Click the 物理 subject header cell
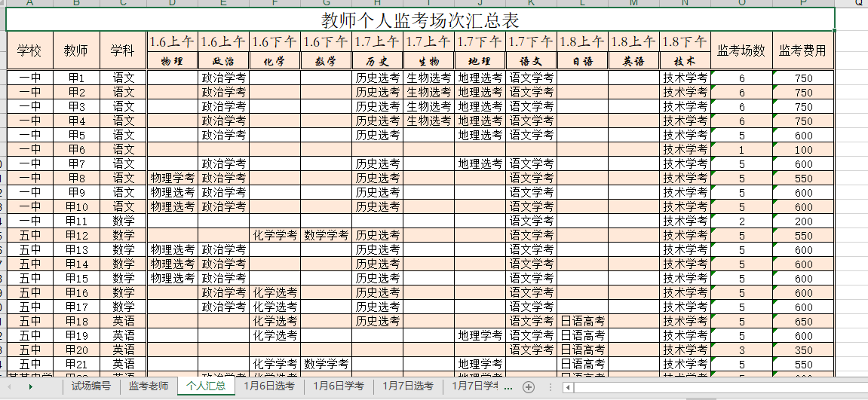Image resolution: width=868 pixels, height=400 pixels. click(x=172, y=61)
